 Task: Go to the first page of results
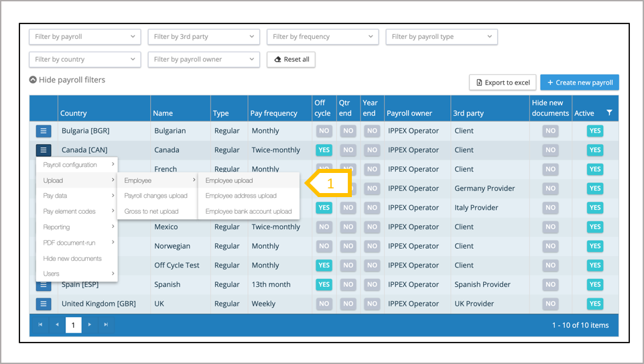(40, 325)
